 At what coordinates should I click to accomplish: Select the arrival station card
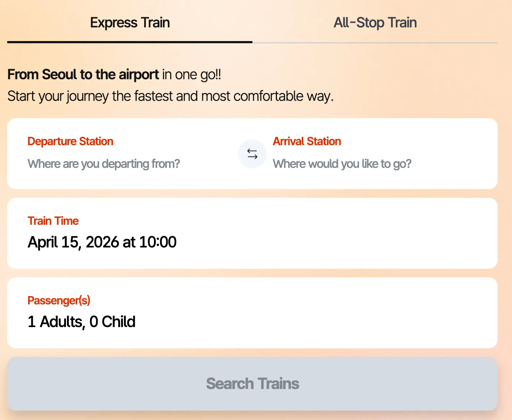(379, 154)
